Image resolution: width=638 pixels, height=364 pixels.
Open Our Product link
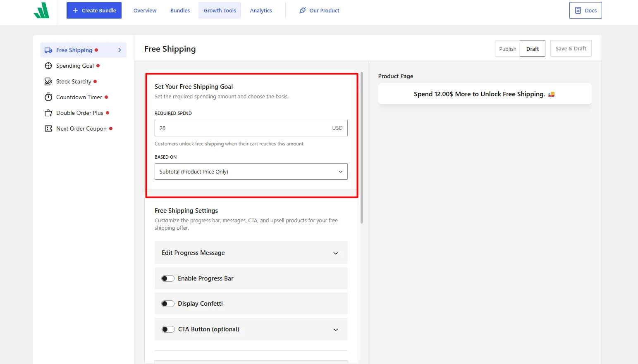pyautogui.click(x=319, y=10)
